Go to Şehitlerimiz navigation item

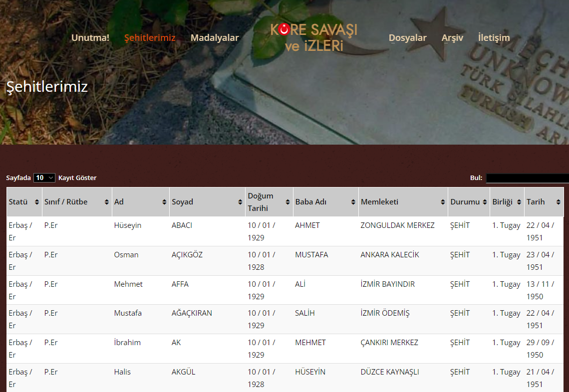[x=150, y=38]
